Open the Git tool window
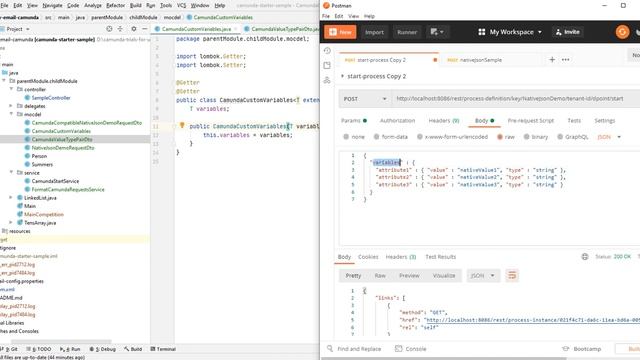Image resolution: width=640 pixels, height=360 pixels. pos(10,349)
